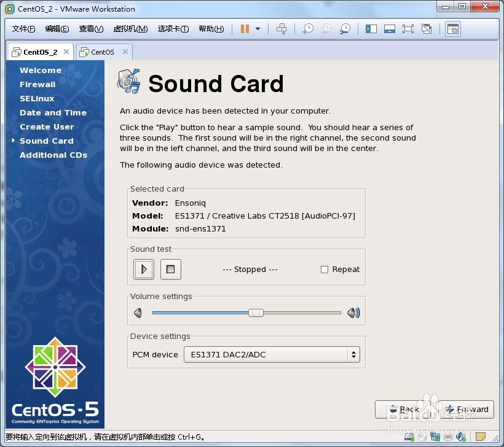Viewport: 504px width, 447px height.
Task: Select Firewall in the setup sidebar
Action: point(37,85)
